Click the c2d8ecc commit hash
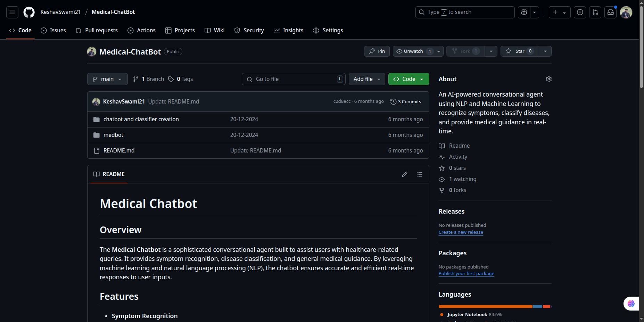This screenshot has width=644, height=322. point(342,101)
